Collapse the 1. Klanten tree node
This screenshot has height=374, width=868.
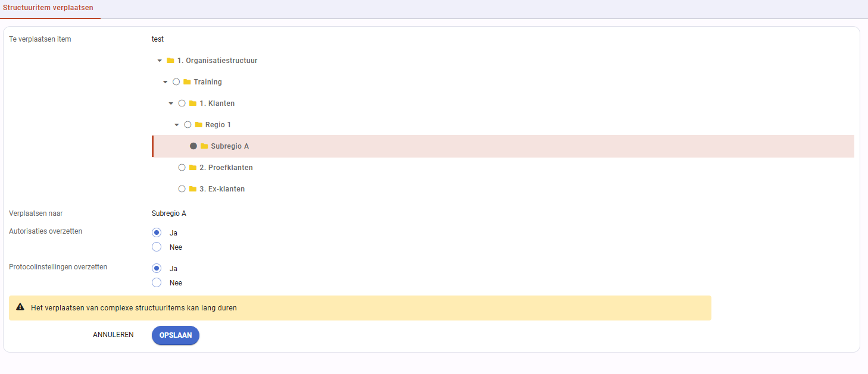coord(171,103)
